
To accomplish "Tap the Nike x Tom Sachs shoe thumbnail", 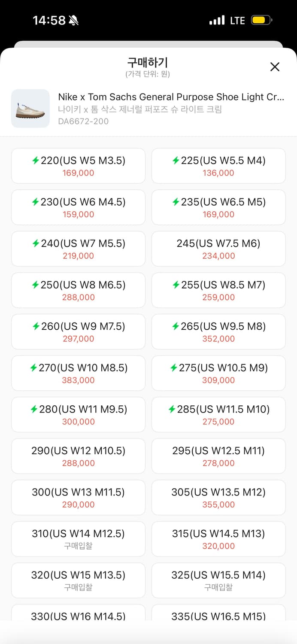I will pyautogui.click(x=30, y=109).
